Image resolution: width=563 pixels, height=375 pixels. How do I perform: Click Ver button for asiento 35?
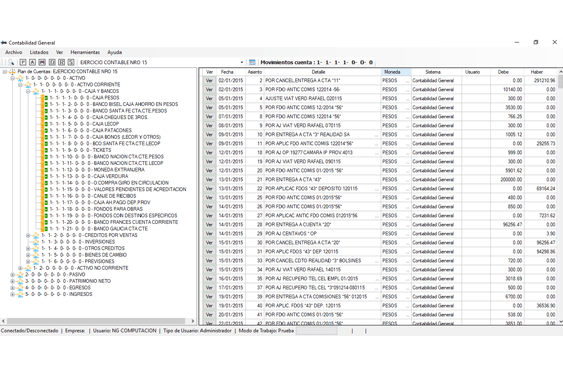[x=209, y=278]
